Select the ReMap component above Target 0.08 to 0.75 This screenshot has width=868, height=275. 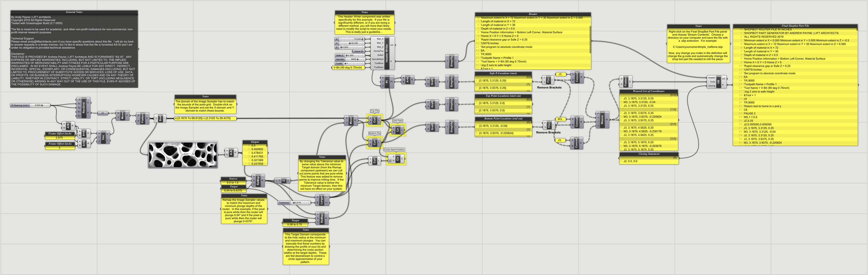pyautogui.click(x=322, y=218)
